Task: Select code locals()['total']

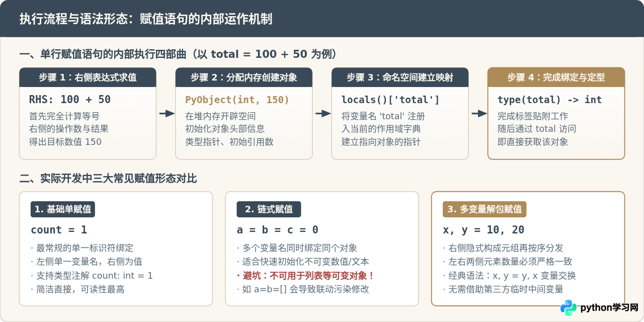Action: (390, 100)
